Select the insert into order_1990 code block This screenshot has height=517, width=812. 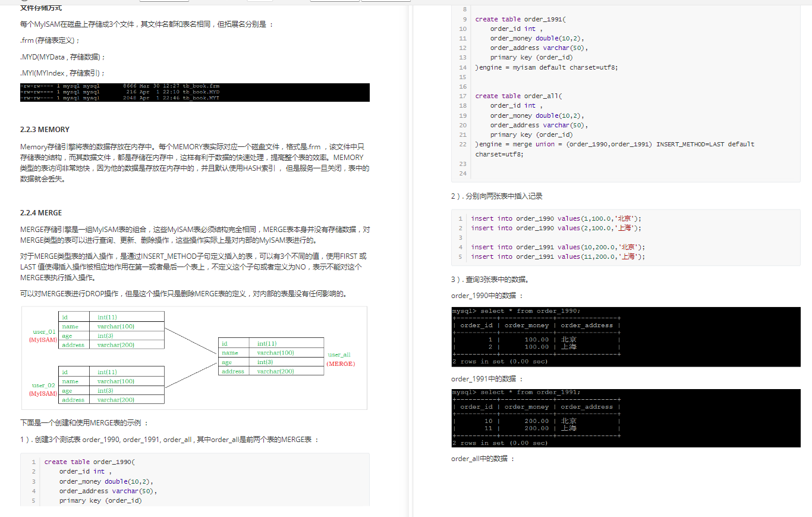coord(624,237)
